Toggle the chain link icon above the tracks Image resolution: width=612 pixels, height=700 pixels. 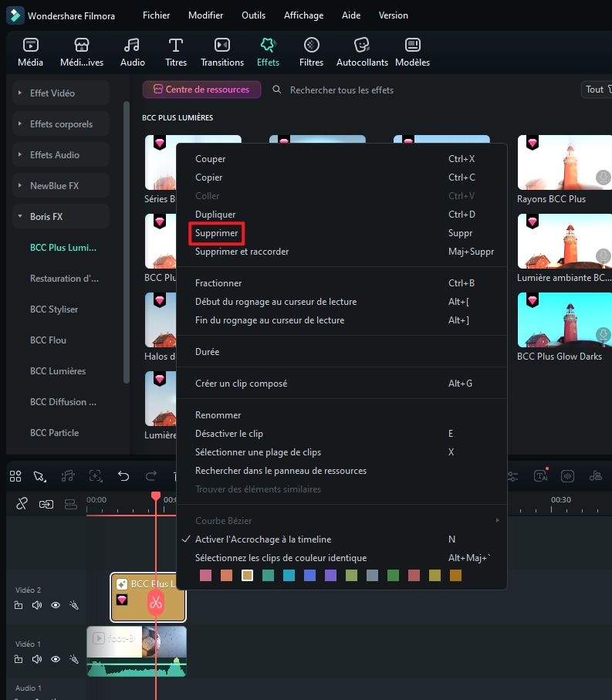tap(22, 504)
